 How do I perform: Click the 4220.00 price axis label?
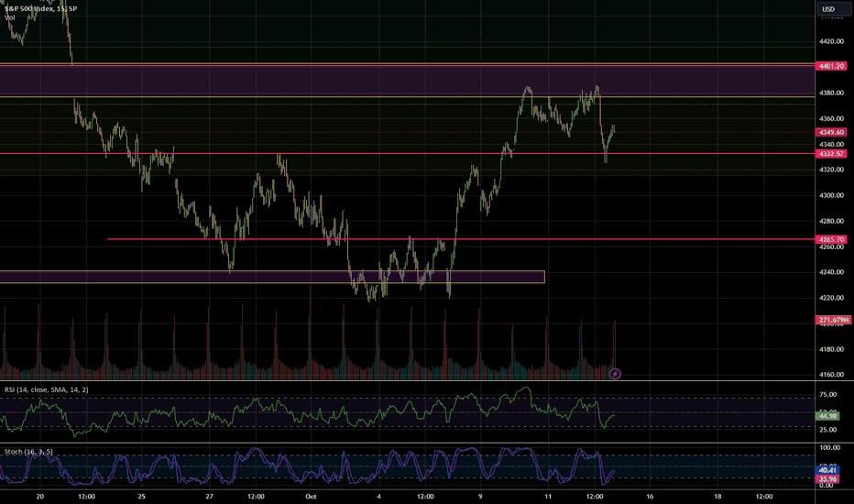click(831, 298)
